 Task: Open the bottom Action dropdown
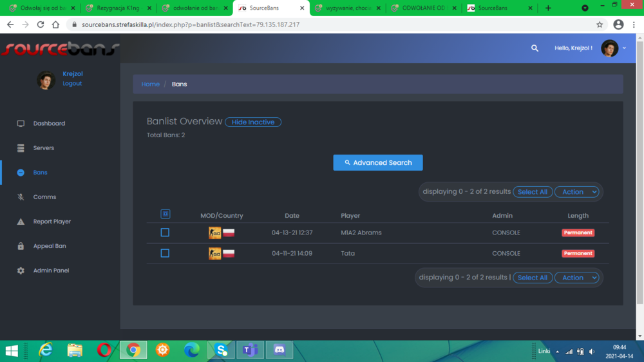(x=578, y=278)
